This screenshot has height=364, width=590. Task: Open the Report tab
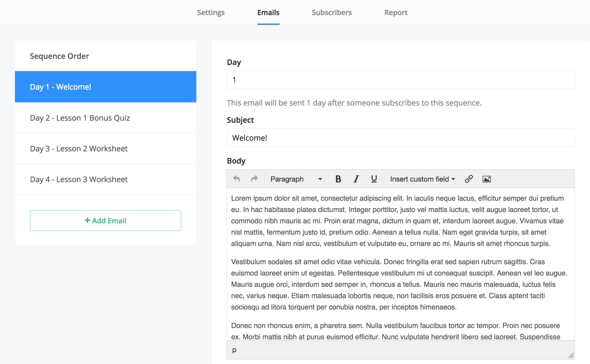(396, 12)
